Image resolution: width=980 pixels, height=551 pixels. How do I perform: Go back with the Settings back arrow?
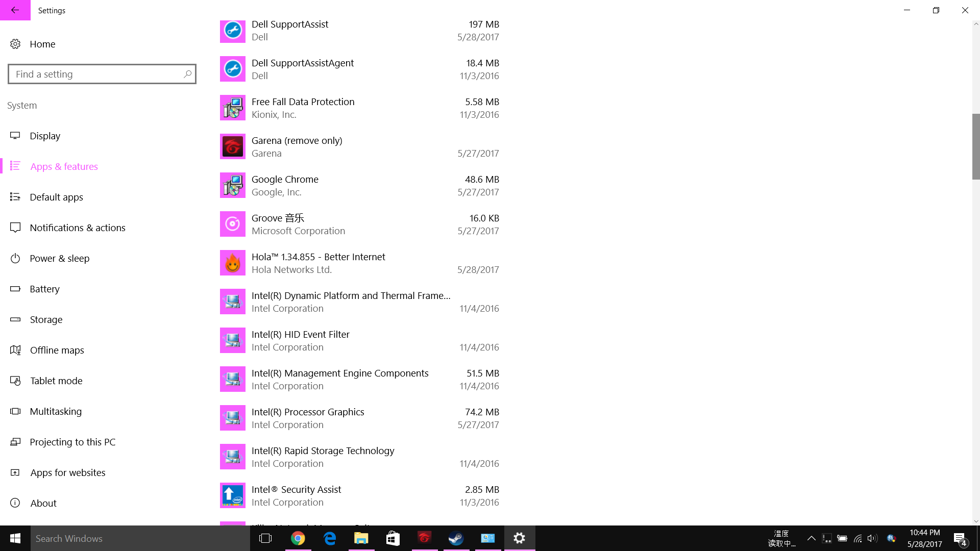click(x=15, y=10)
